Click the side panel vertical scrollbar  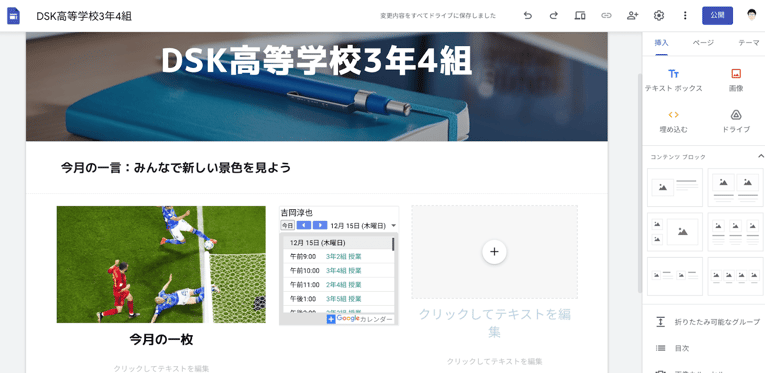click(640, 183)
